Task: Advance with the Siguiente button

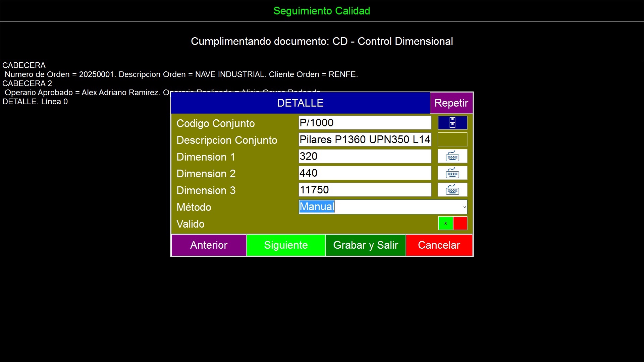Action: [286, 245]
